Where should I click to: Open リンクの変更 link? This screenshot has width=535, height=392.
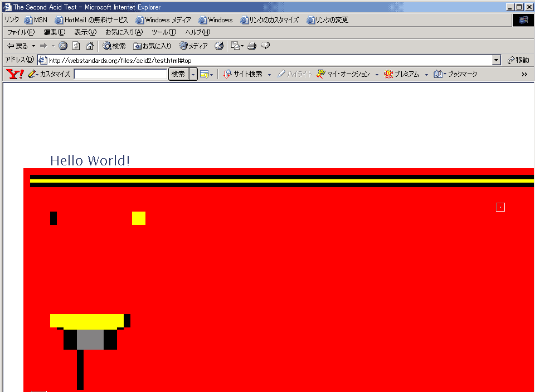click(x=328, y=20)
